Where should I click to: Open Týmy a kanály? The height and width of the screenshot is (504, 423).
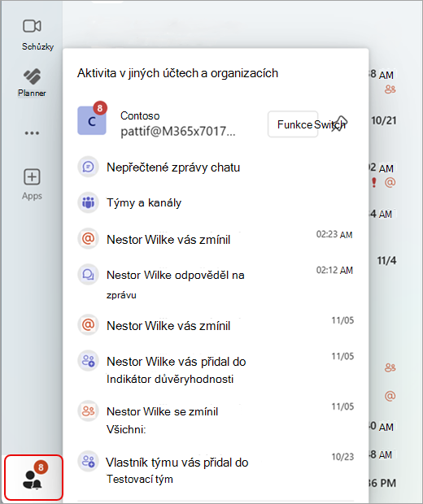click(216, 203)
